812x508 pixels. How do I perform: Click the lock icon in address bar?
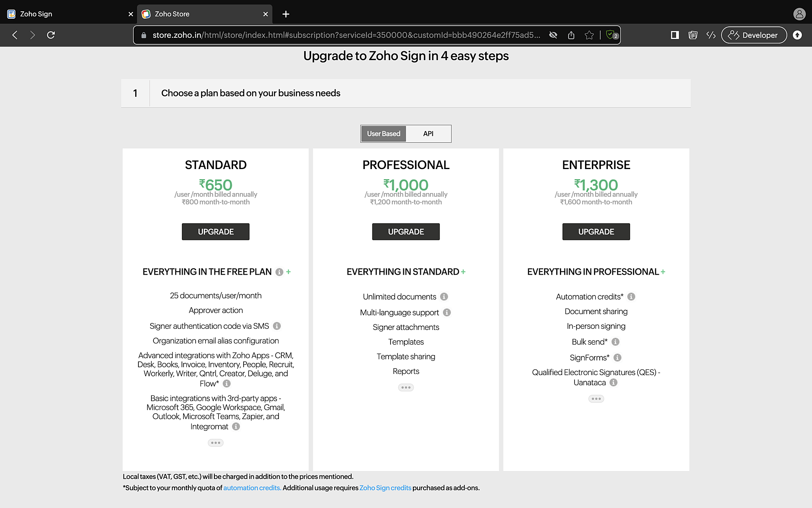[x=143, y=35]
